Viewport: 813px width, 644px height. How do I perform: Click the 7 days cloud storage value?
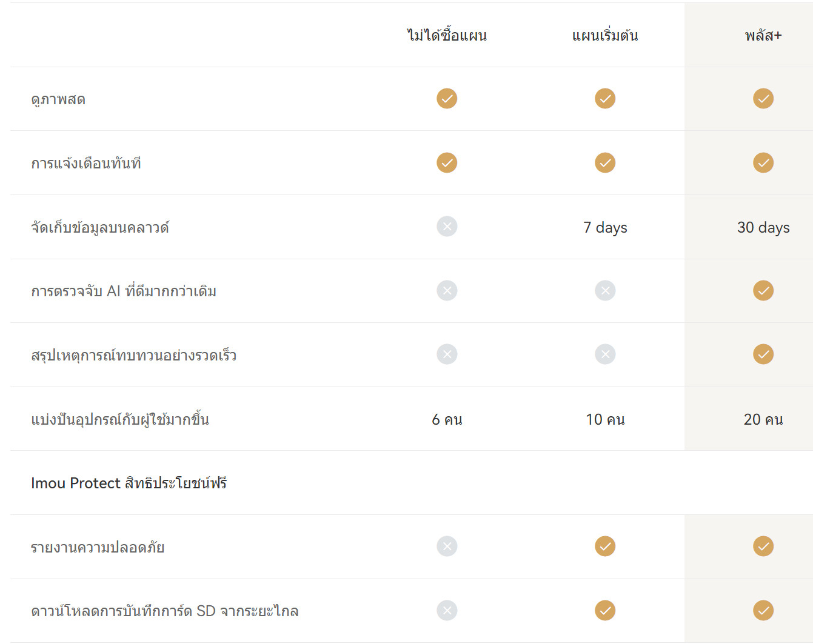[605, 228]
